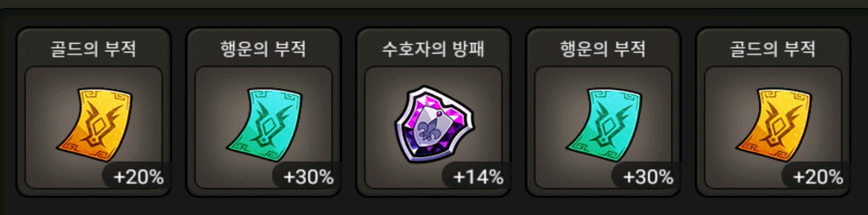The width and height of the screenshot is (868, 215).
Task: Tap the purple 수호자의 방패 shield icon
Action: pos(435,125)
